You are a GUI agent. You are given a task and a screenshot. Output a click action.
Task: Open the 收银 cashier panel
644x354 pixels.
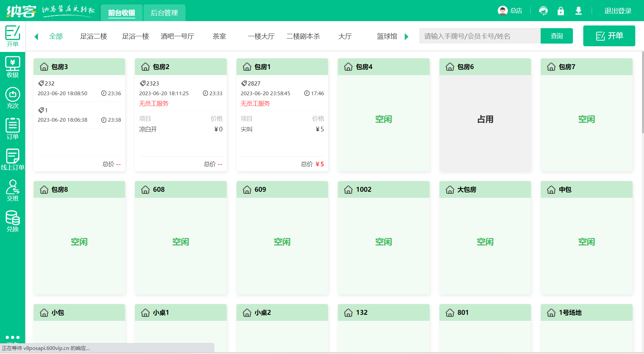pyautogui.click(x=13, y=66)
